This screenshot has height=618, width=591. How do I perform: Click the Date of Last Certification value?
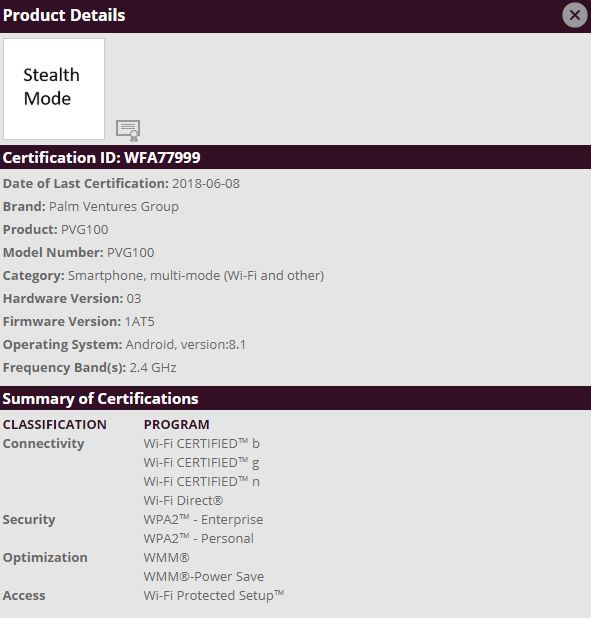point(206,184)
